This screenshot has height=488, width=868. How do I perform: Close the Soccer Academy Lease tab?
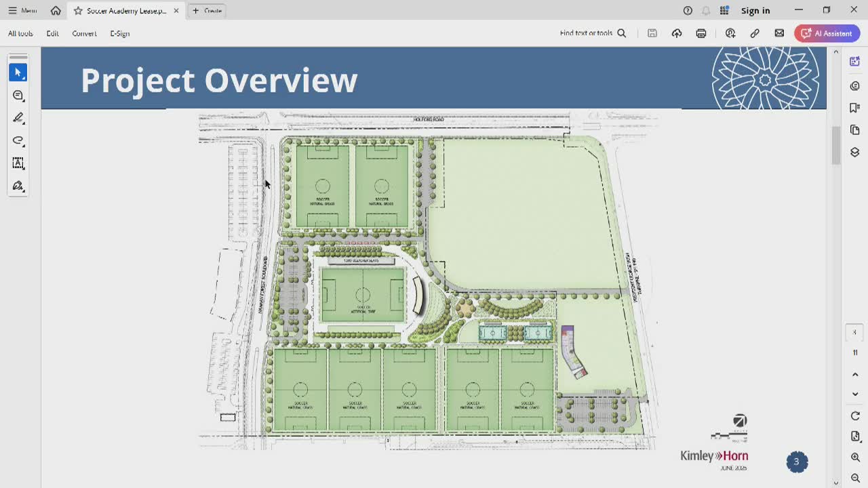176,11
